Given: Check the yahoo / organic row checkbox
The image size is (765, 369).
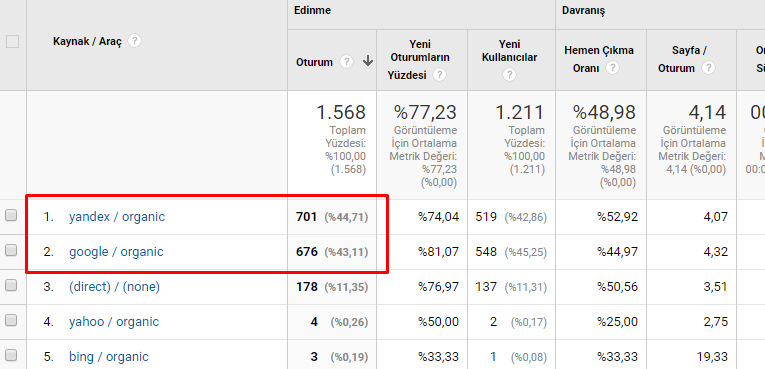Looking at the screenshot, I should [x=11, y=320].
